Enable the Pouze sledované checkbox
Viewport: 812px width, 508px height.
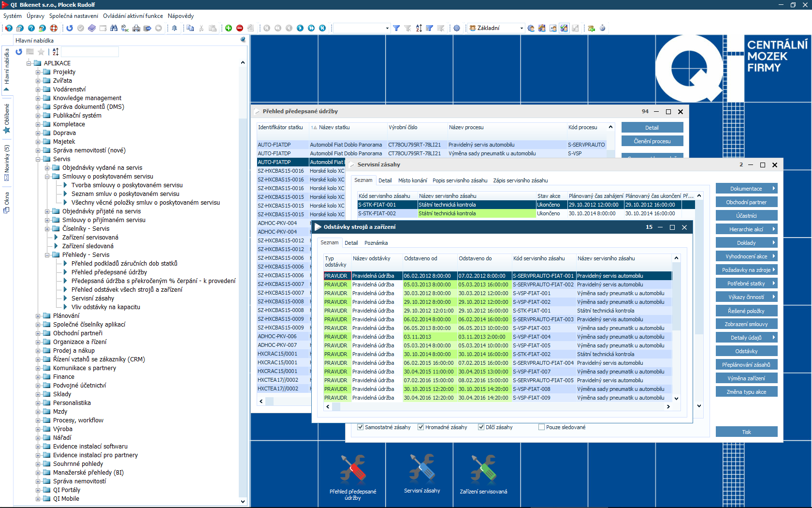tap(541, 427)
